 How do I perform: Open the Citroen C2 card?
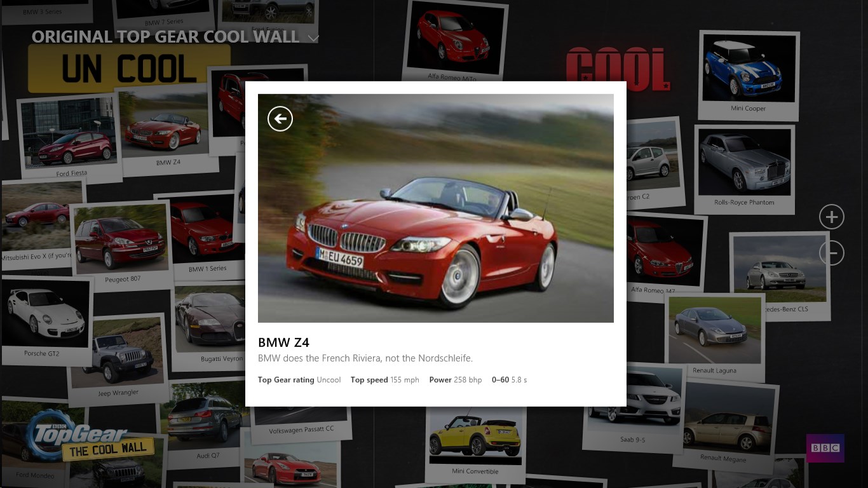(654, 164)
